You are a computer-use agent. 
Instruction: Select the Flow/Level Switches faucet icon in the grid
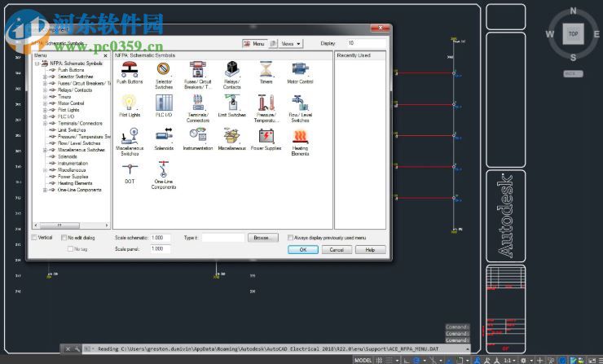pos(300,103)
